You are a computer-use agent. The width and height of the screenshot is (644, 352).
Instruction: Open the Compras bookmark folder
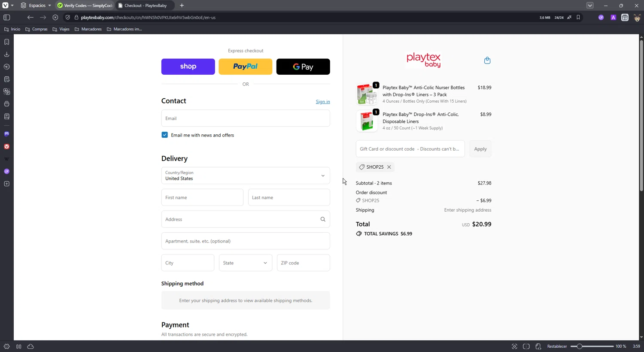pos(36,29)
